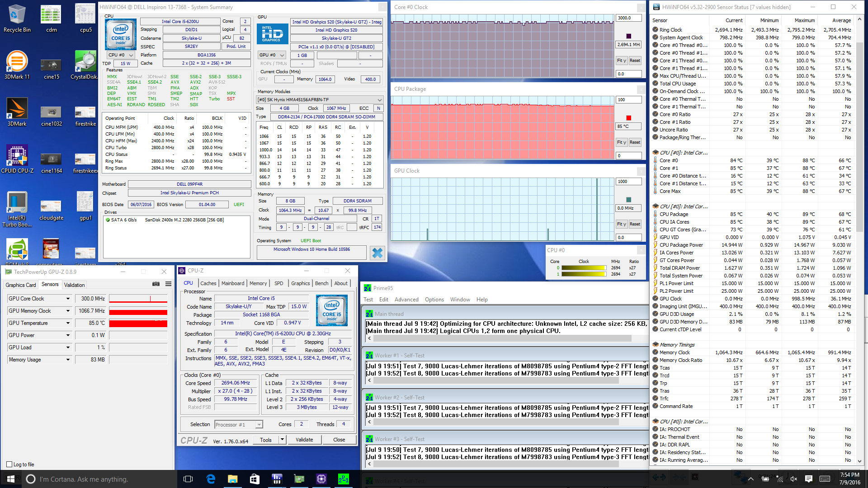868x488 pixels.
Task: Open Task View from the taskbar
Action: [189, 479]
